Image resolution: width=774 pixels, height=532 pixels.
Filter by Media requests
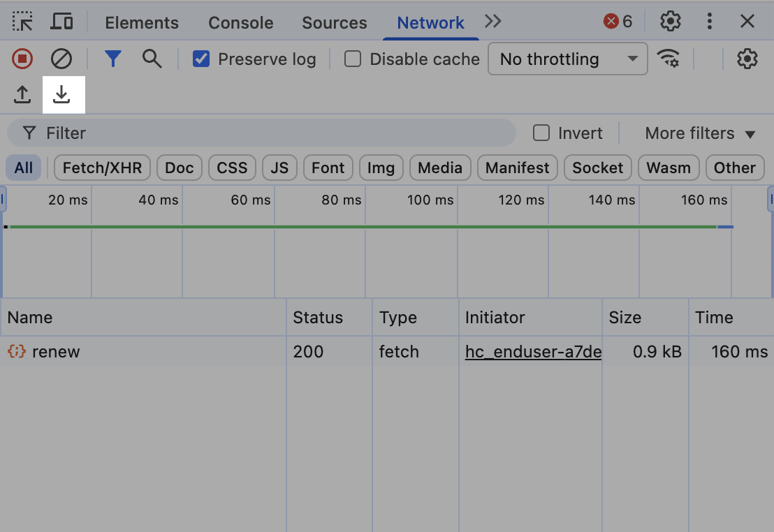[440, 168]
